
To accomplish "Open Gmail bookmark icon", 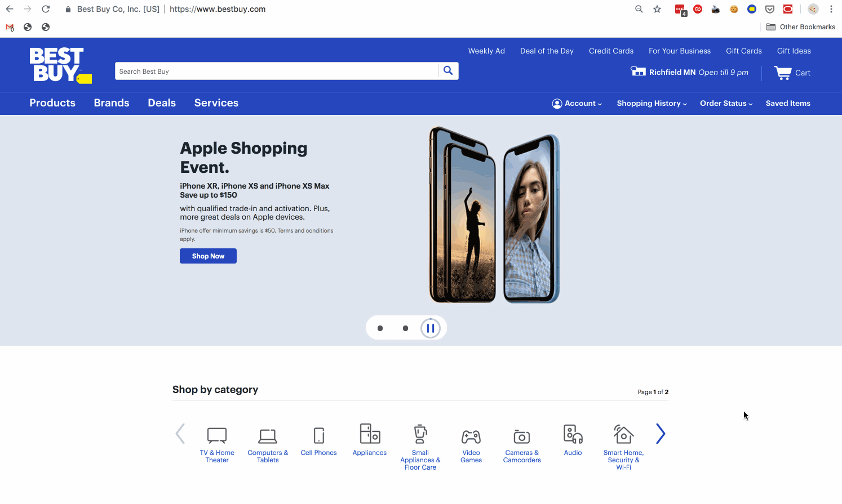I will pyautogui.click(x=10, y=27).
